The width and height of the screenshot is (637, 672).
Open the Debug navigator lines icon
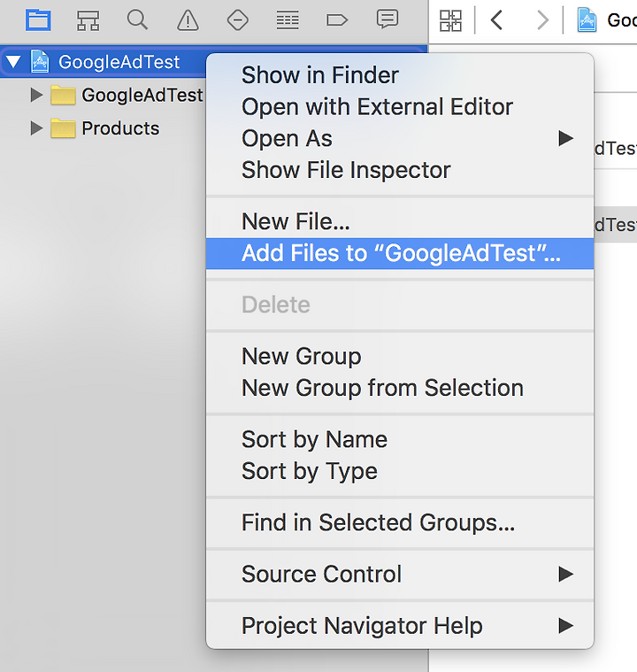pyautogui.click(x=288, y=20)
